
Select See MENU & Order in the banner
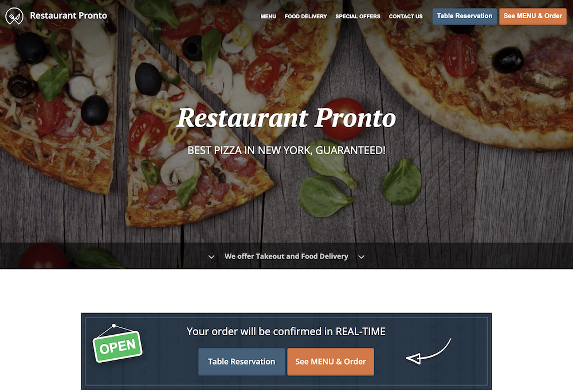coord(331,362)
